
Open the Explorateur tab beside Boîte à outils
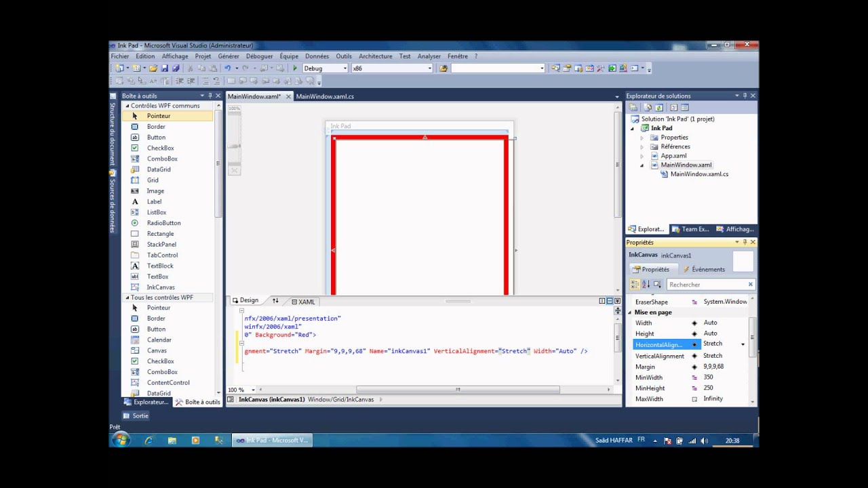pyautogui.click(x=146, y=402)
